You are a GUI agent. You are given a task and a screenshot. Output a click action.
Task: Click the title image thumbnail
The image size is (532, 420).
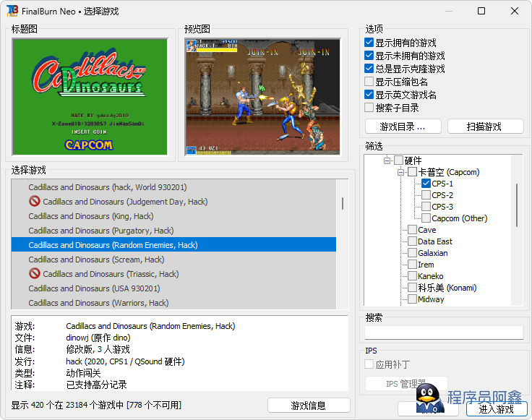[90, 97]
